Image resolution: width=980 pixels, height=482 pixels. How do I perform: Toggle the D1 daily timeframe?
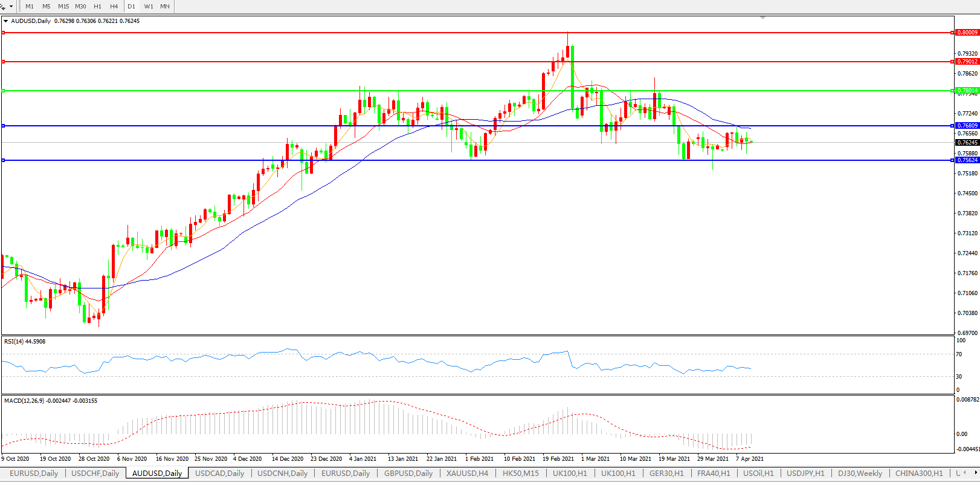131,6
